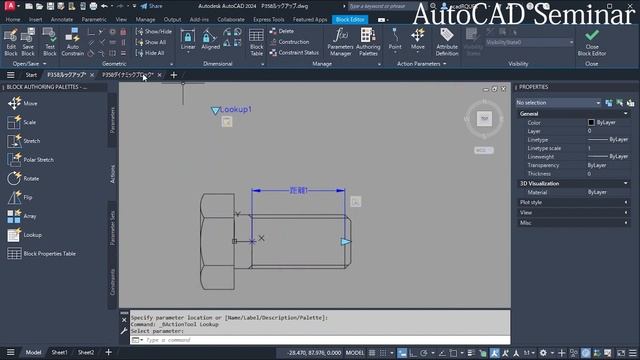
Task: Open the file tabs hamburger menu
Action: coord(11,75)
